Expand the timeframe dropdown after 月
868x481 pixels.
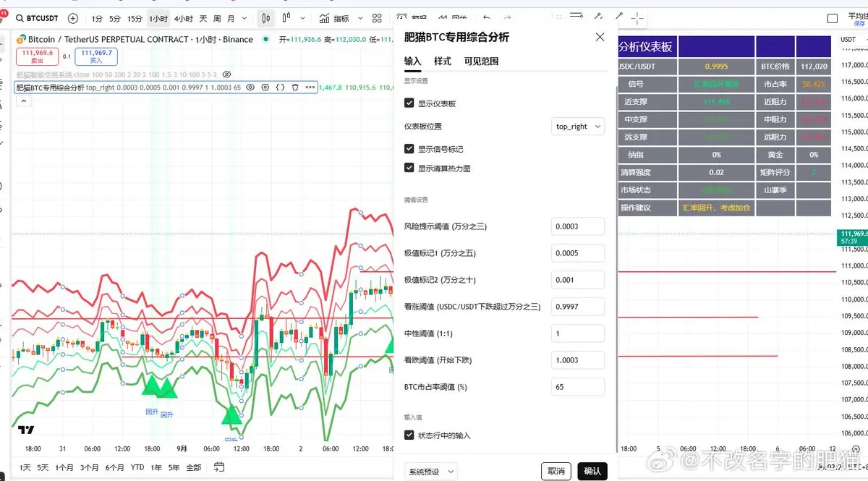coord(244,18)
